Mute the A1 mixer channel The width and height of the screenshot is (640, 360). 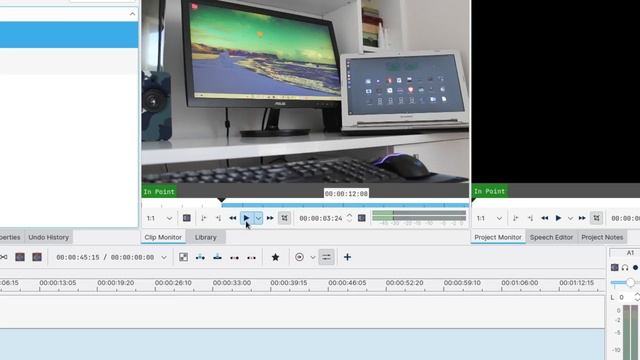[615, 267]
